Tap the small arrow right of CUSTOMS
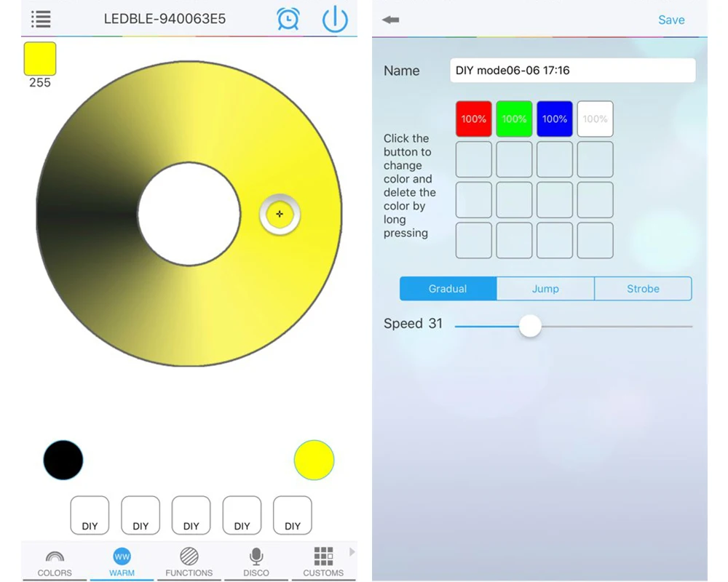 click(352, 552)
